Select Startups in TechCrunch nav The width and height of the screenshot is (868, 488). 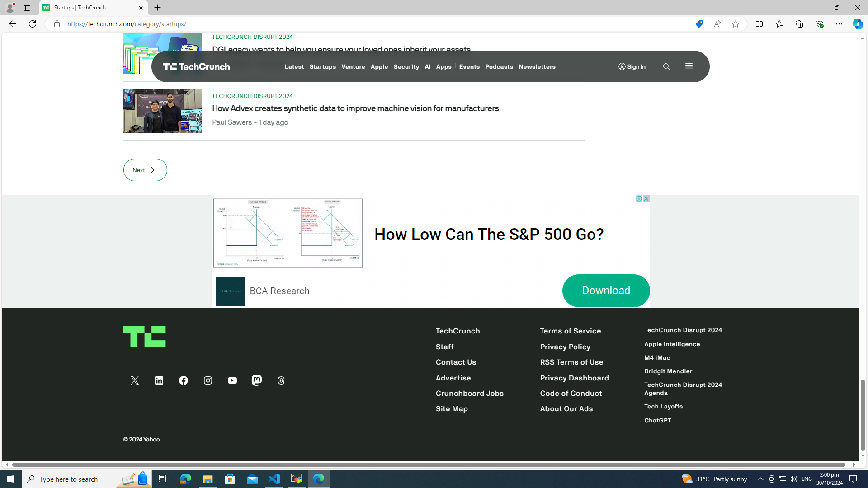(323, 66)
